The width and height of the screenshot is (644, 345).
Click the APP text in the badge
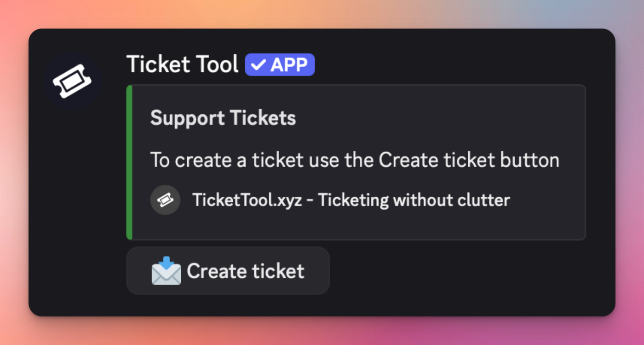tap(288, 65)
